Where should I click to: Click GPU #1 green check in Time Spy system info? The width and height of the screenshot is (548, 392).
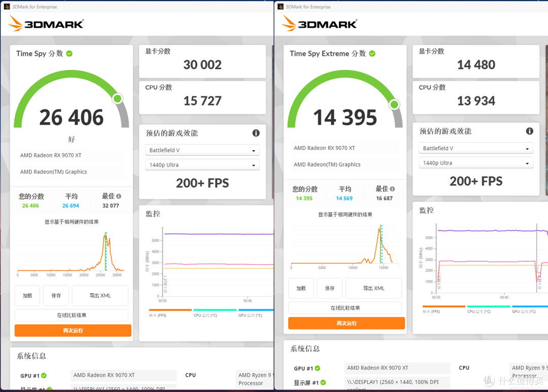click(44, 376)
